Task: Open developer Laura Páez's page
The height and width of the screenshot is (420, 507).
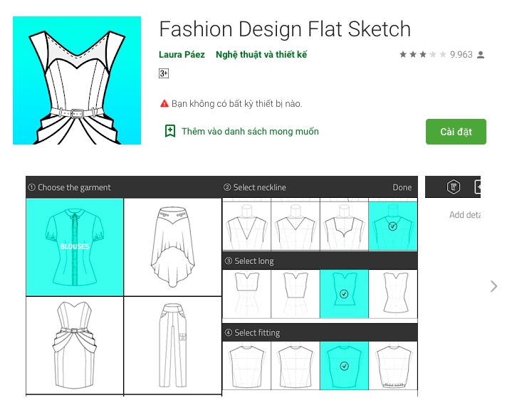Action: (x=182, y=55)
